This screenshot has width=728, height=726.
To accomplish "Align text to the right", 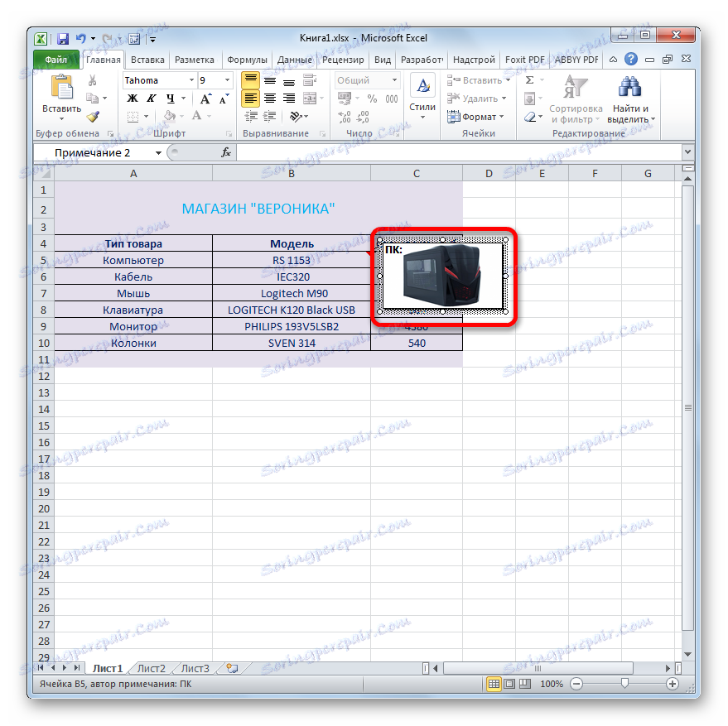I will tap(289, 99).
